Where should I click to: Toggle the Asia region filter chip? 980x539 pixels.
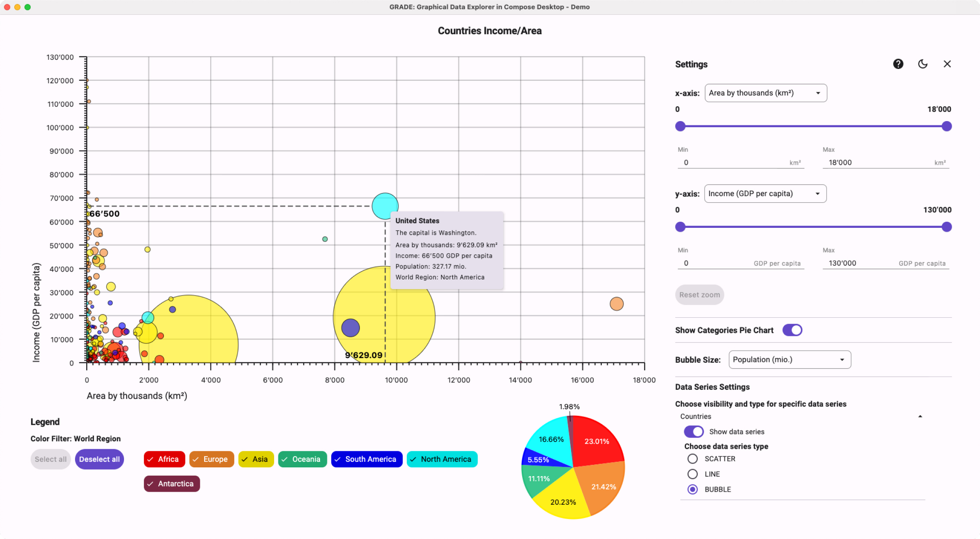(256, 459)
